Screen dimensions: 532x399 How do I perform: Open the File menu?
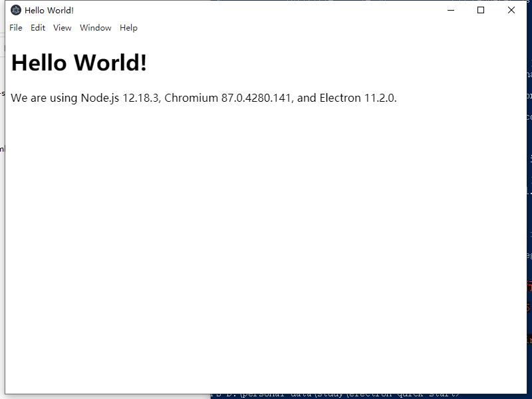tap(16, 28)
